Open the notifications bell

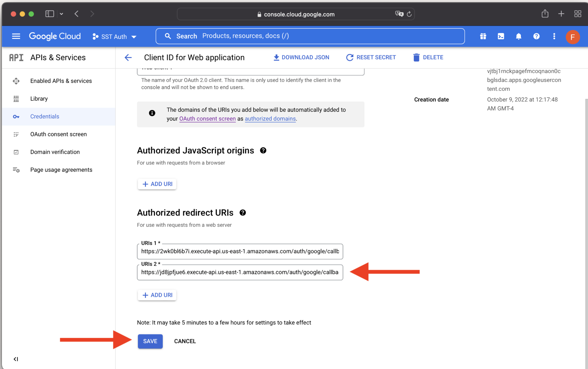coord(519,36)
